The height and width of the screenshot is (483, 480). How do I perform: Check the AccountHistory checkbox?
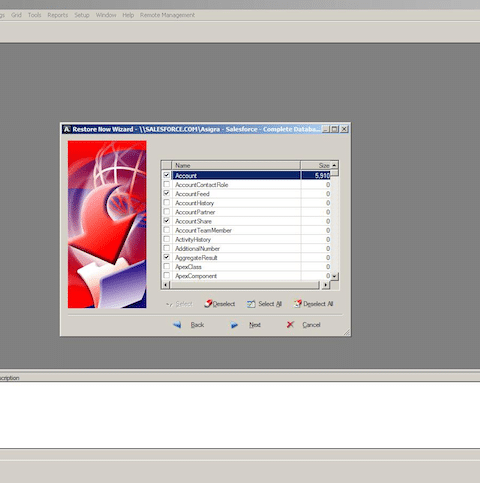(x=166, y=203)
